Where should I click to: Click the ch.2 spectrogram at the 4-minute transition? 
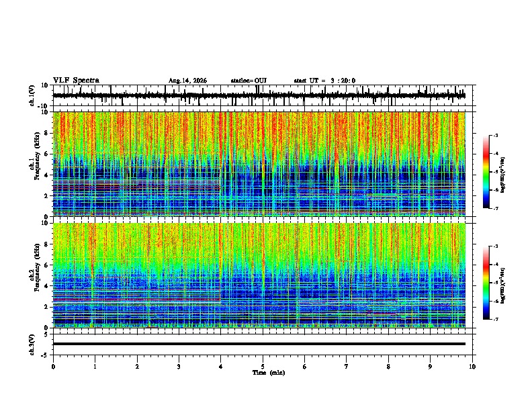click(221, 275)
